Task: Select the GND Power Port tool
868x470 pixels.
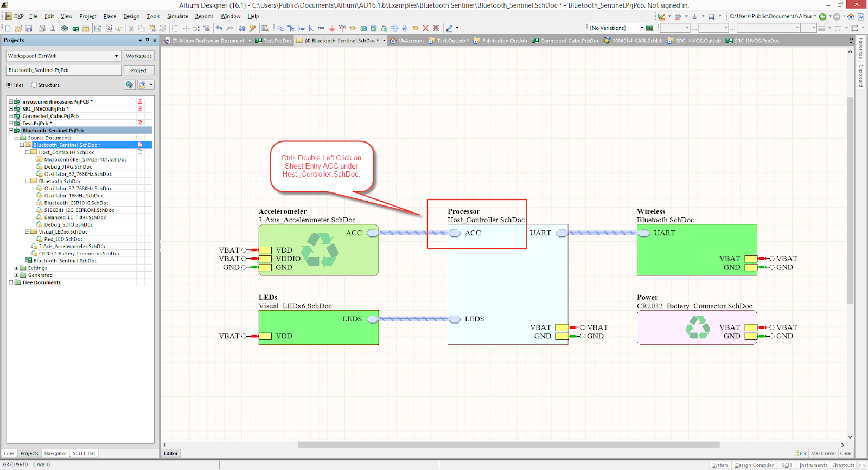Action: (332, 28)
